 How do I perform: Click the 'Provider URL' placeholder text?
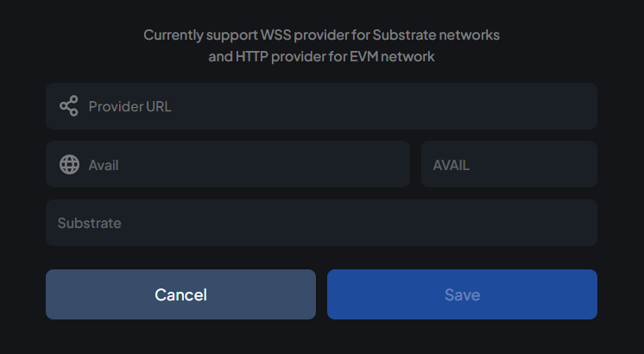pyautogui.click(x=129, y=106)
